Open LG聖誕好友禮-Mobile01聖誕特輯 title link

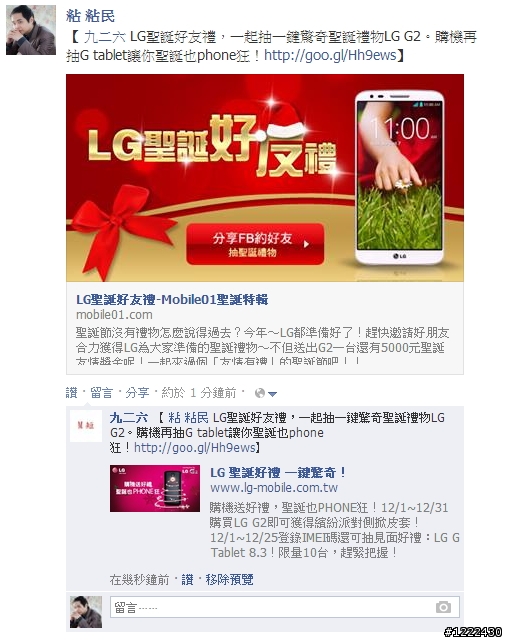tap(172, 300)
